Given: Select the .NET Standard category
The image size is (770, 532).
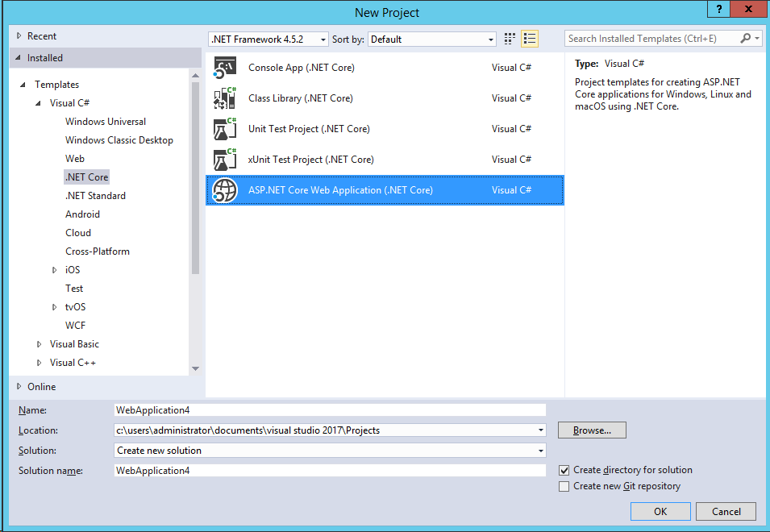Looking at the screenshot, I should [95, 196].
